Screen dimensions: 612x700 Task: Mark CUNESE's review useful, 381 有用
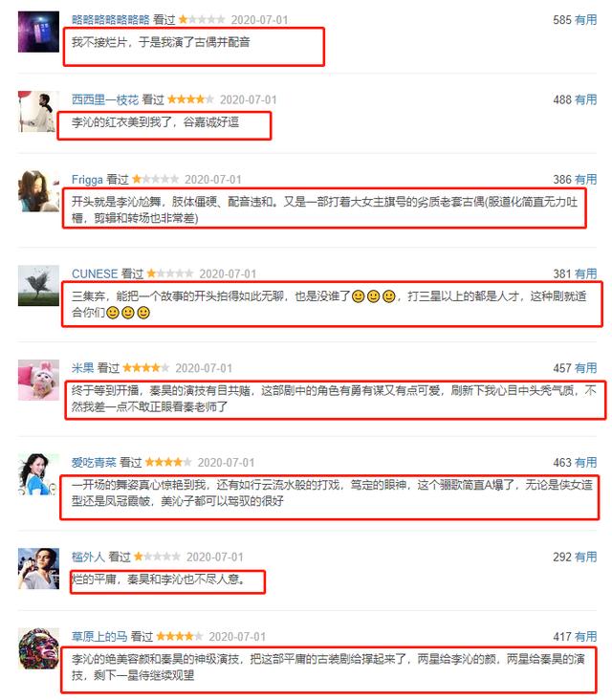tap(585, 273)
